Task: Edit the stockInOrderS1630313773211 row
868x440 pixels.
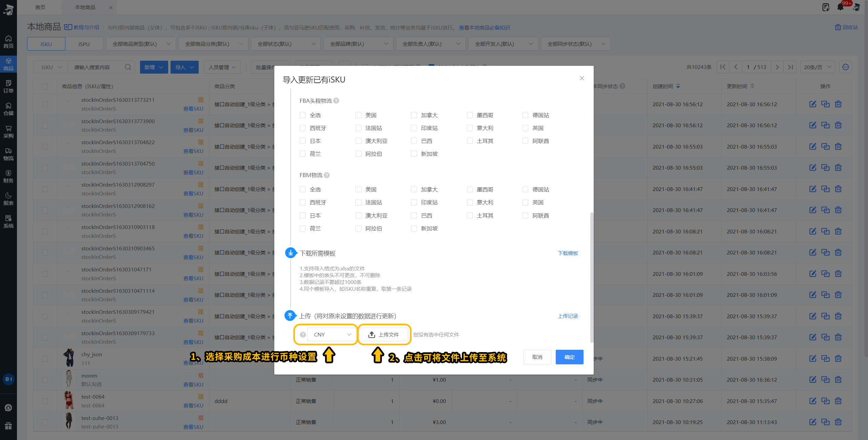Action: (813, 104)
